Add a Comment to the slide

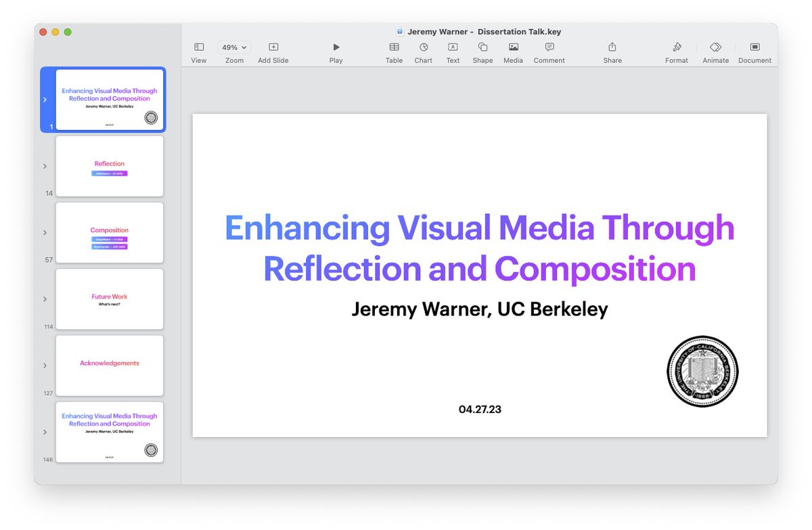(x=549, y=53)
